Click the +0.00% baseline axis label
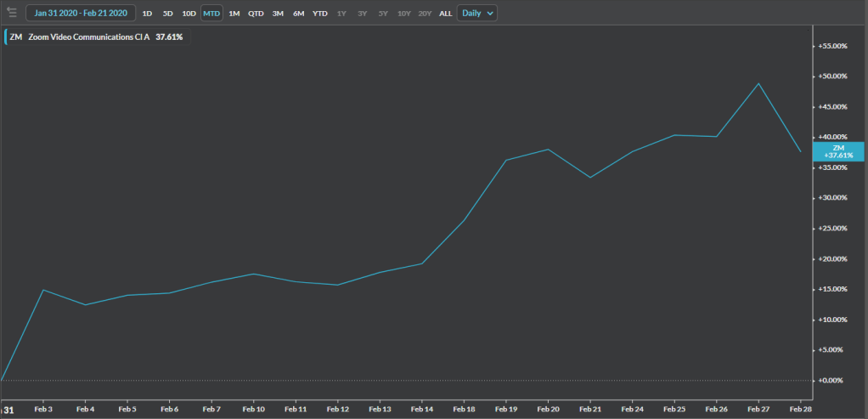The height and width of the screenshot is (419, 868). coord(832,380)
